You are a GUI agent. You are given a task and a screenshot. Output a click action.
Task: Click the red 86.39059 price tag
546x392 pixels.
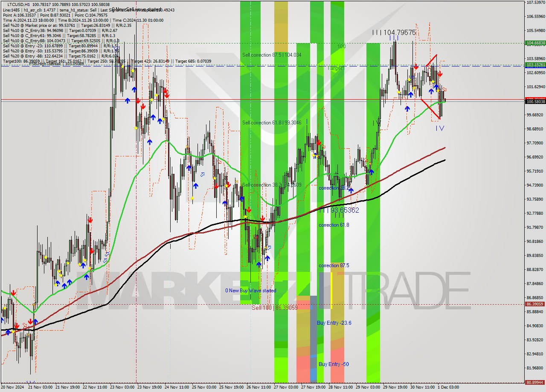coord(535,304)
